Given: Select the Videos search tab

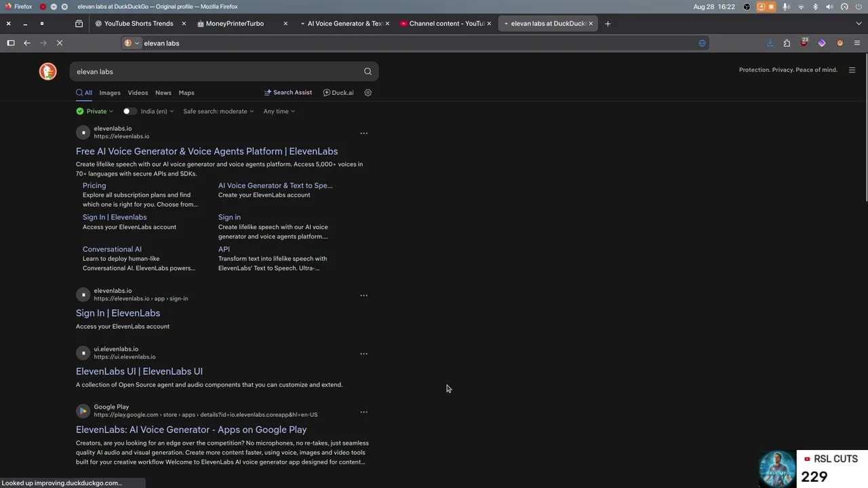Looking at the screenshot, I should (x=138, y=93).
